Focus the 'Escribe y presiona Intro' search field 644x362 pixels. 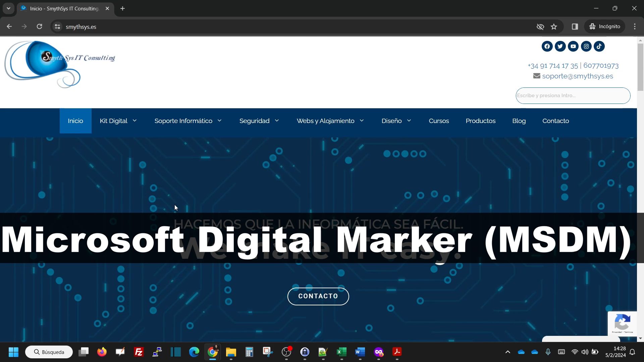pos(573,96)
